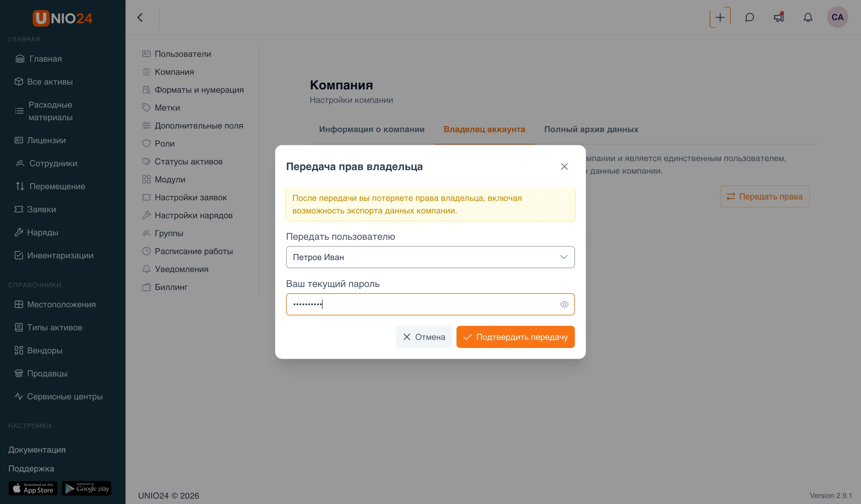Open the plus quick-add button
Image resolution: width=861 pixels, height=504 pixels.
(720, 17)
